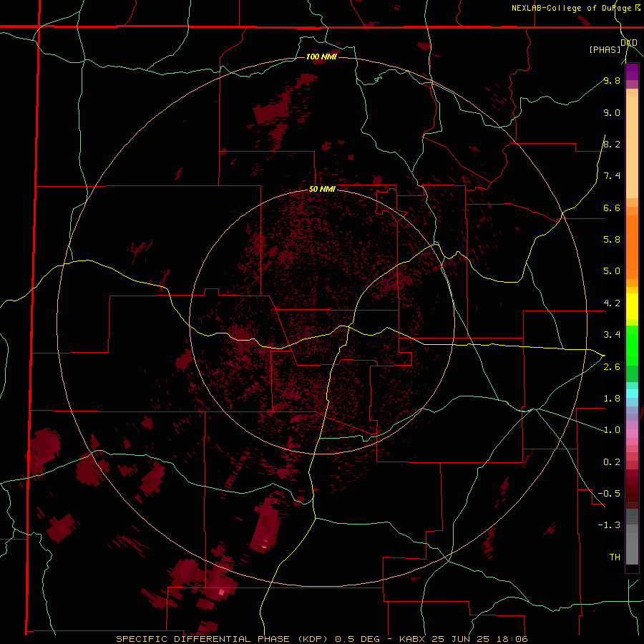Select the 3.4 value on the color scale

pyautogui.click(x=612, y=335)
